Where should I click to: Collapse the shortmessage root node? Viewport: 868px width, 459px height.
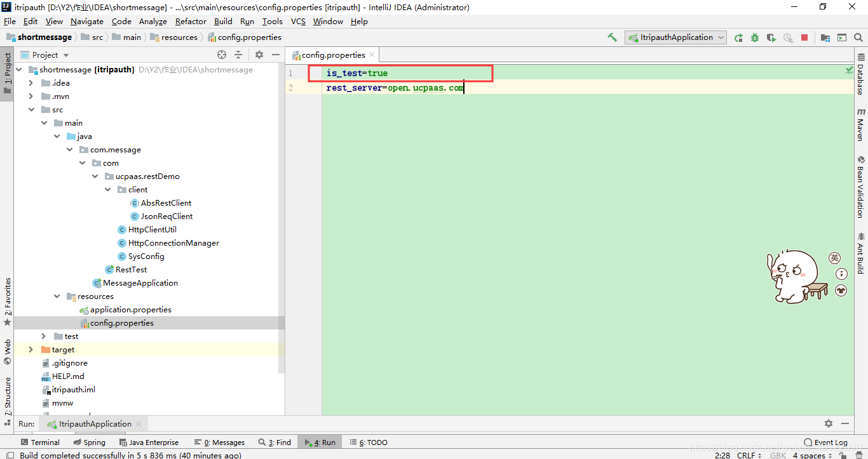point(18,70)
